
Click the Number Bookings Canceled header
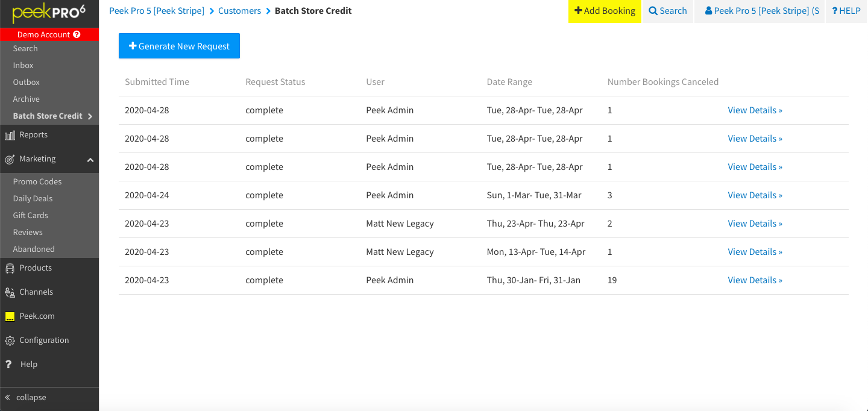663,82
